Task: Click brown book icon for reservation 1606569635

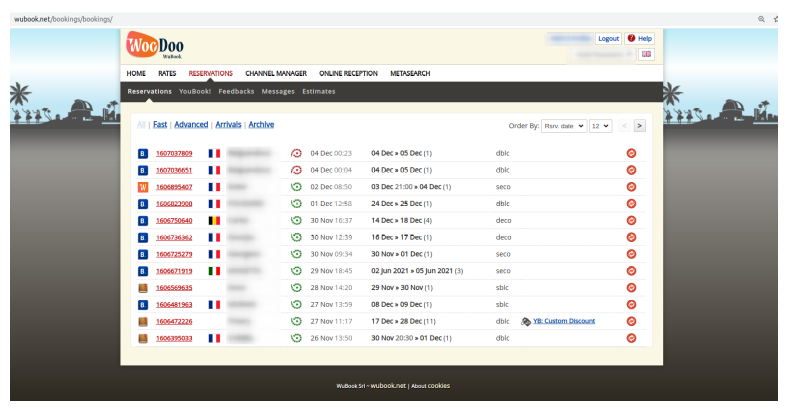Action: (142, 288)
